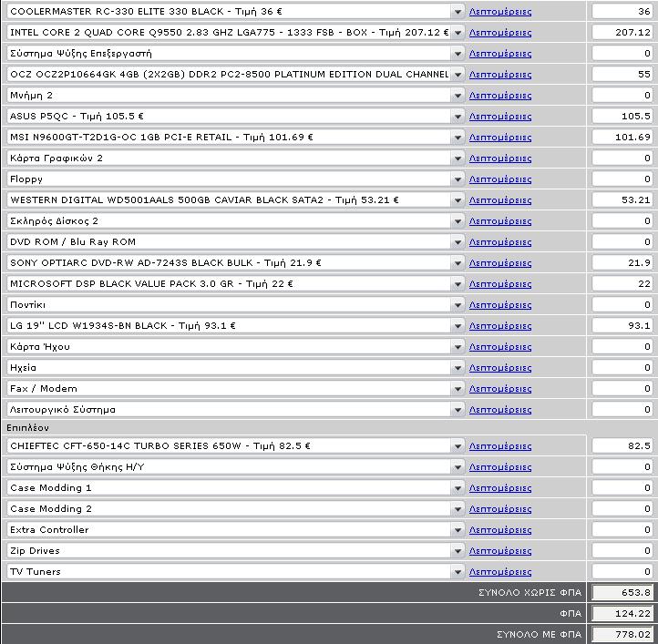658x644 pixels.
Task: View Λεπτομέρειες for Microsoft DSP Black Value Pack
Action: pyautogui.click(x=499, y=284)
